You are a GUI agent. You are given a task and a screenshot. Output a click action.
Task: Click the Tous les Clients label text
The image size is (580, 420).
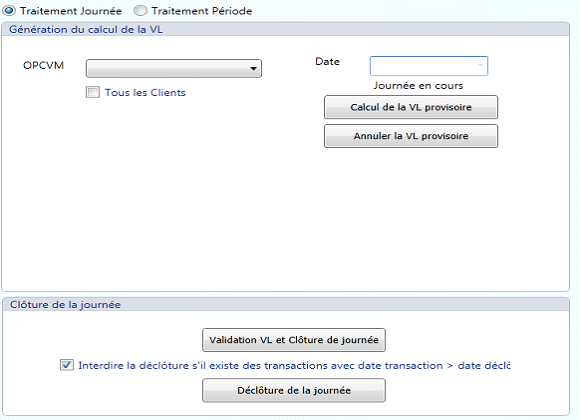[x=145, y=93]
